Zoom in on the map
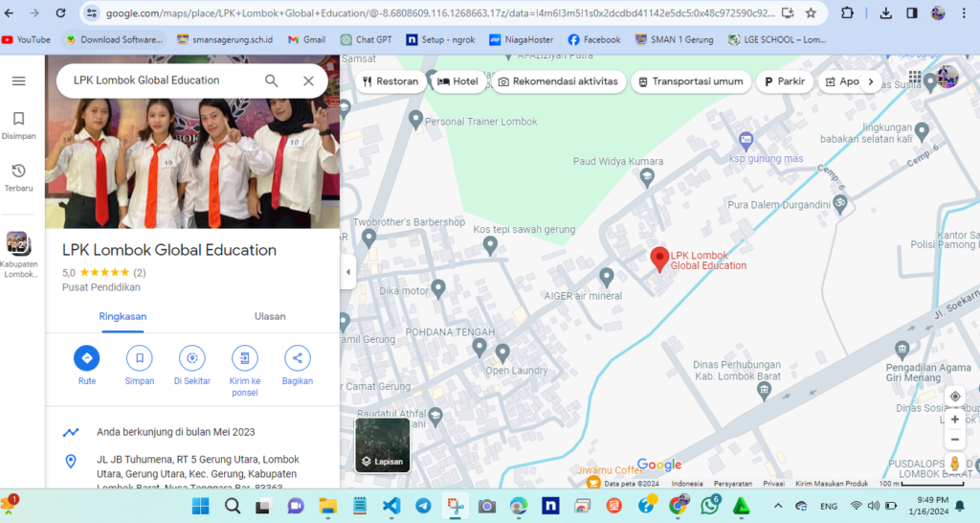 (x=954, y=420)
